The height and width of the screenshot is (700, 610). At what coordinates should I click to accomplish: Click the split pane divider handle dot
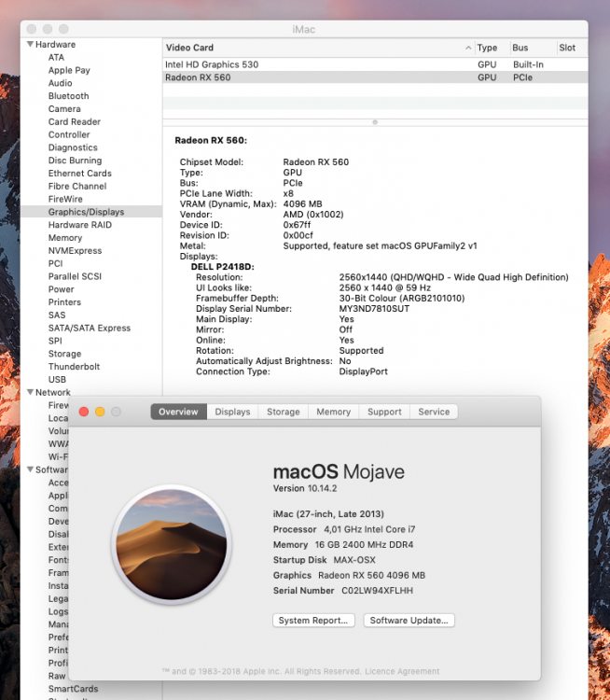(x=375, y=122)
